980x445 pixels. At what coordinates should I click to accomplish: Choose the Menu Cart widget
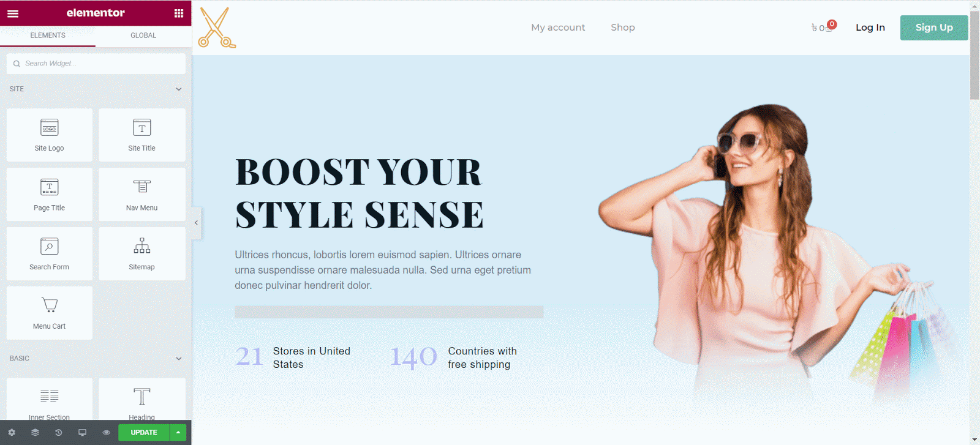50,313
